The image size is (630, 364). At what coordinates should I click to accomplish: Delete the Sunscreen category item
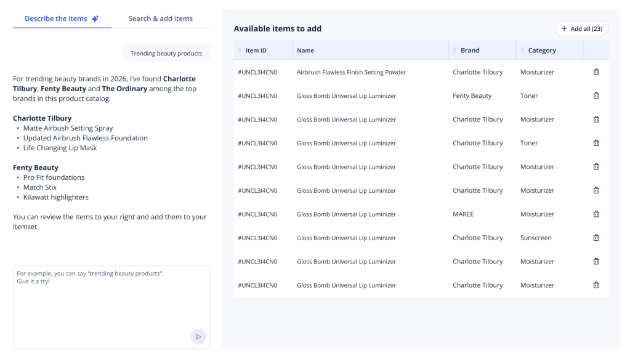tap(596, 238)
